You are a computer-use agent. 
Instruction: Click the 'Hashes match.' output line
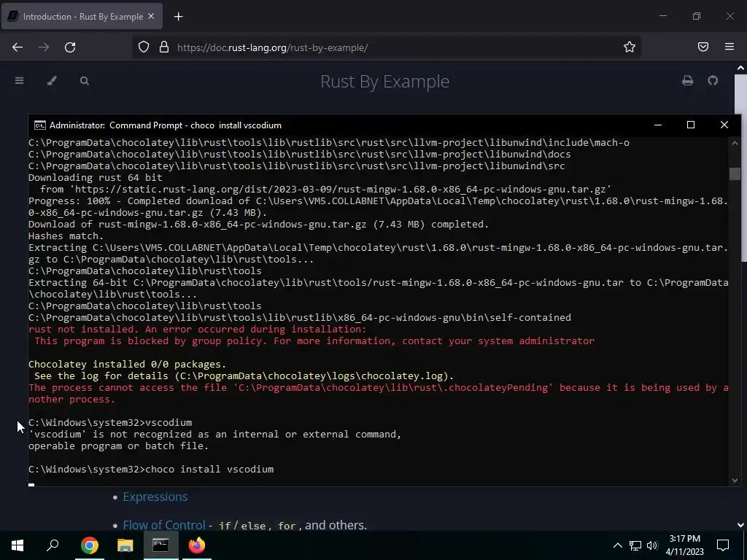pos(66,236)
